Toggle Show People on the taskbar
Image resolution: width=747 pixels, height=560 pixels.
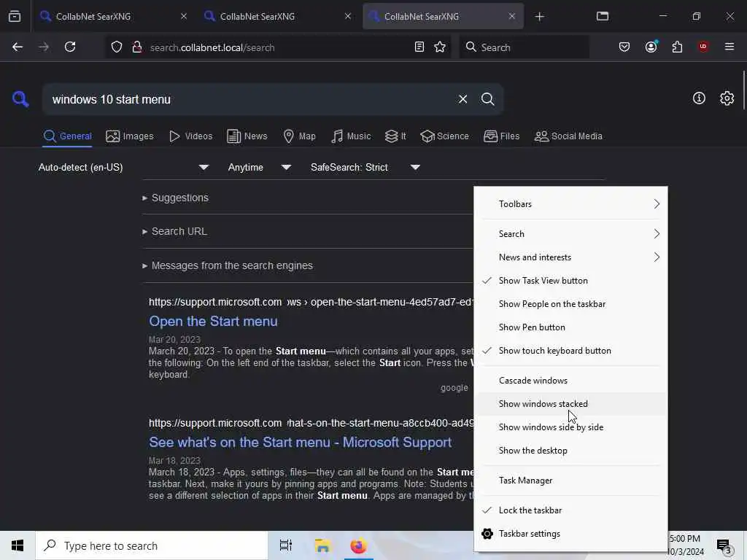tap(570, 304)
